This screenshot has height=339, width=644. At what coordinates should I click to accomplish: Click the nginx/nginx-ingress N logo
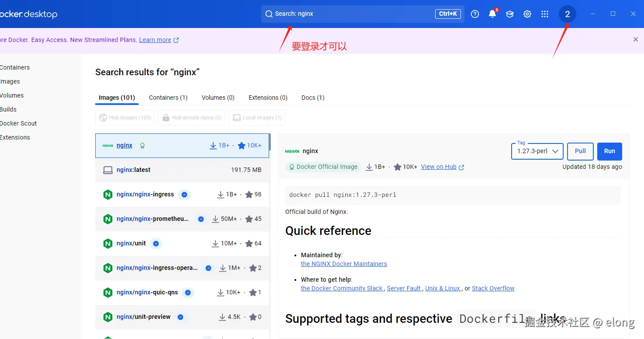[108, 195]
